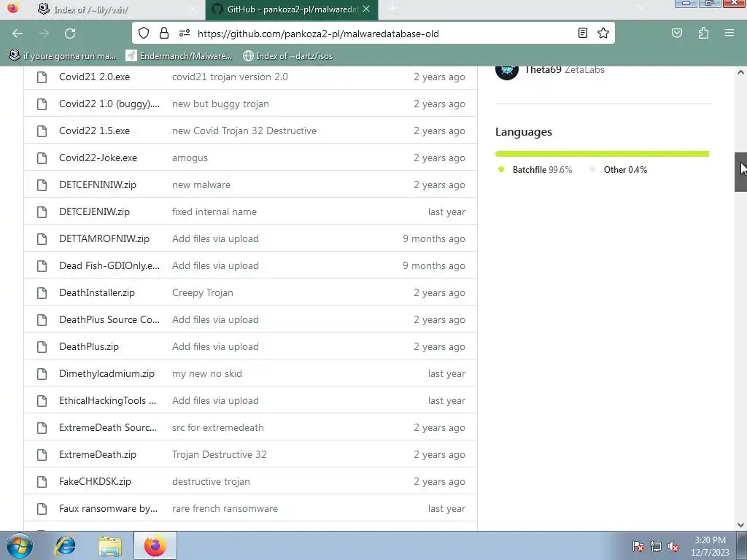Go back with the back arrow
The width and height of the screenshot is (747, 560).
[x=18, y=34]
